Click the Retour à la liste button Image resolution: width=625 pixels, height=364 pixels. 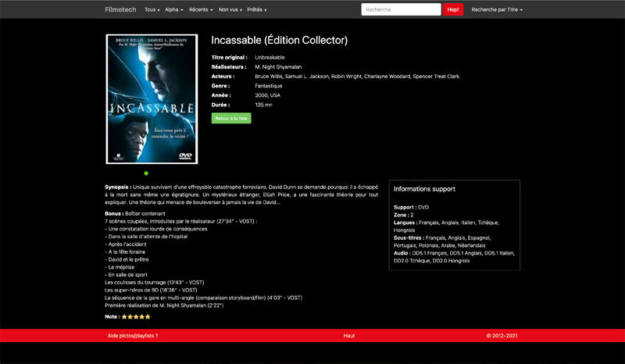point(231,118)
